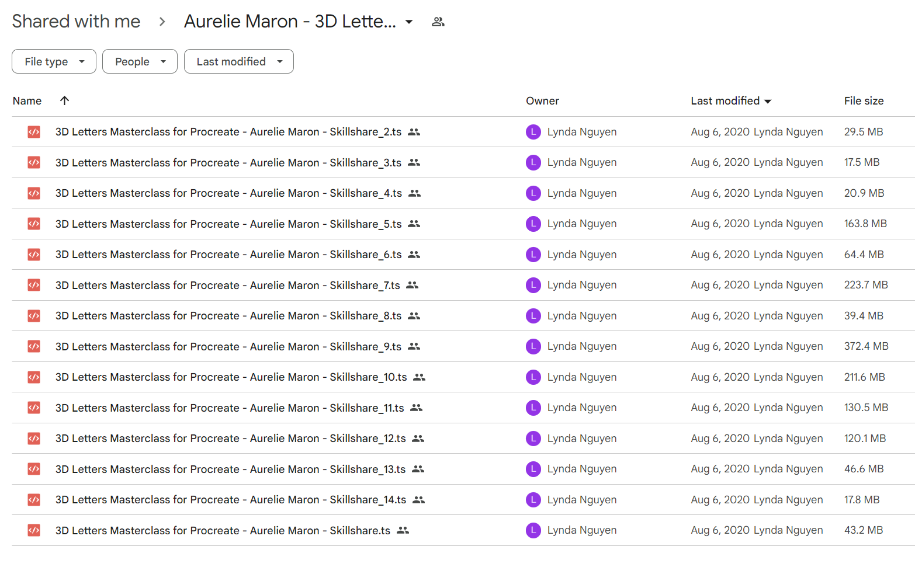This screenshot has width=915, height=588.
Task: Click the shared icon beside Skillshare_5.ts
Action: point(414,224)
